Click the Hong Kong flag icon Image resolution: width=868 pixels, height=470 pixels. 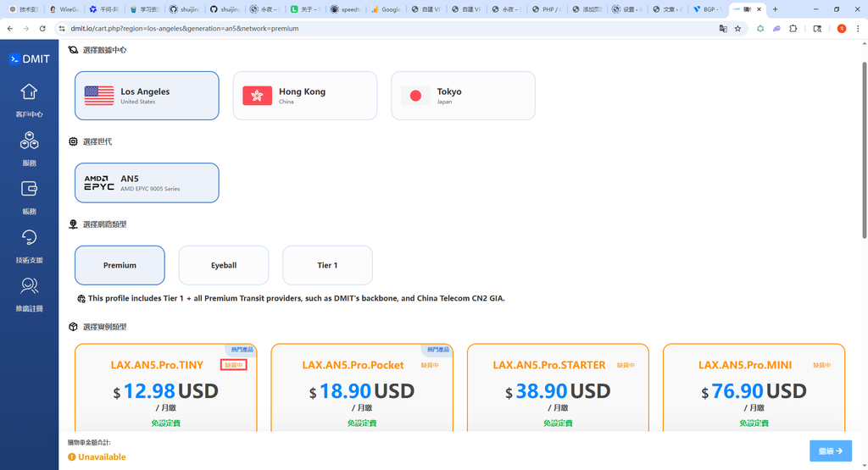[258, 96]
